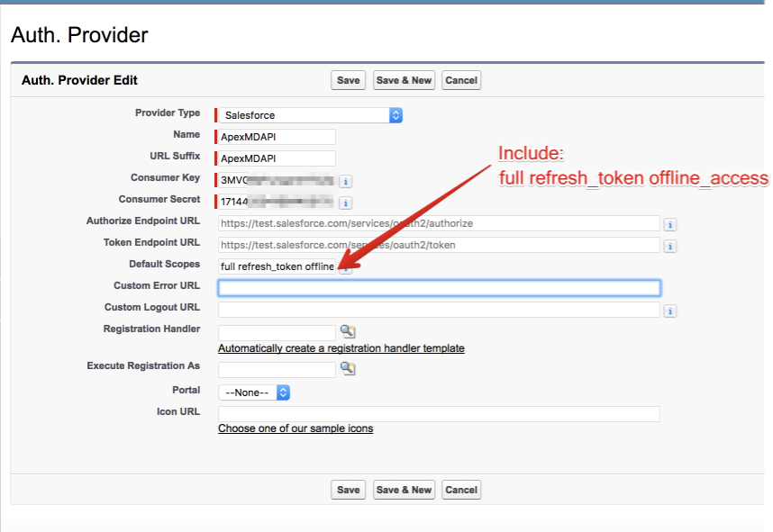This screenshot has height=532, width=773.
Task: Show the Consumer Key info icon
Action: (x=346, y=181)
